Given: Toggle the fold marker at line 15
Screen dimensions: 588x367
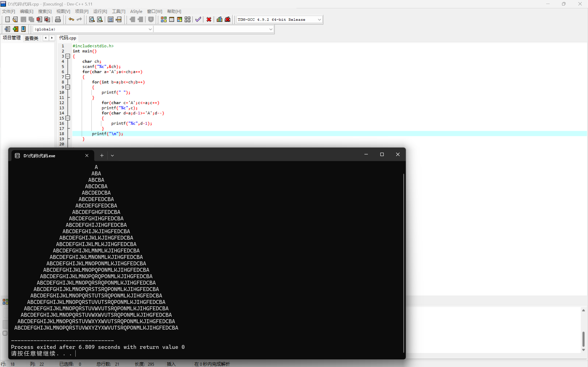Looking at the screenshot, I should tap(68, 118).
